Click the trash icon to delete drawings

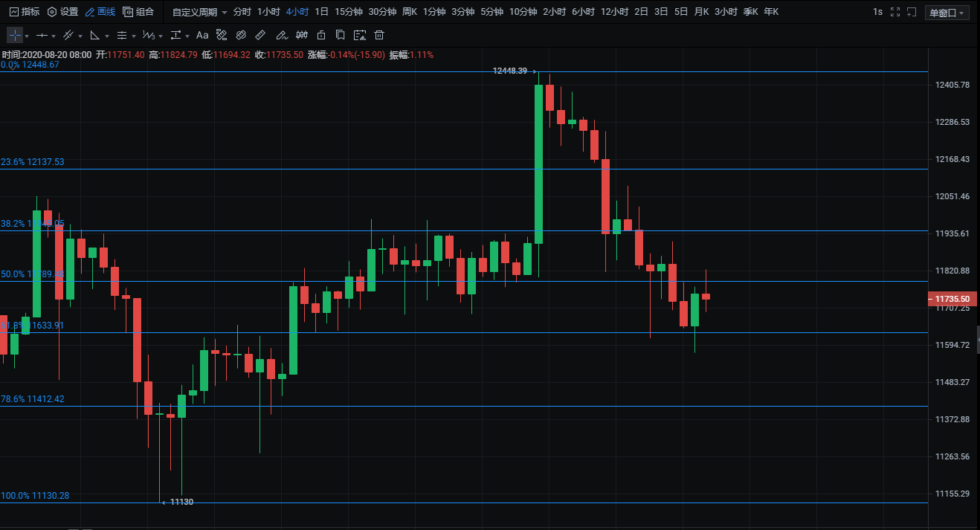click(379, 35)
